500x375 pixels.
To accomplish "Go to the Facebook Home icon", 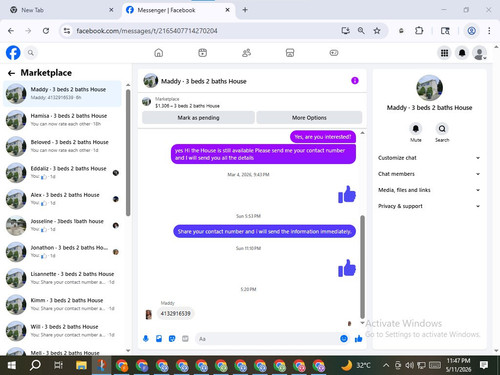I will [x=159, y=53].
